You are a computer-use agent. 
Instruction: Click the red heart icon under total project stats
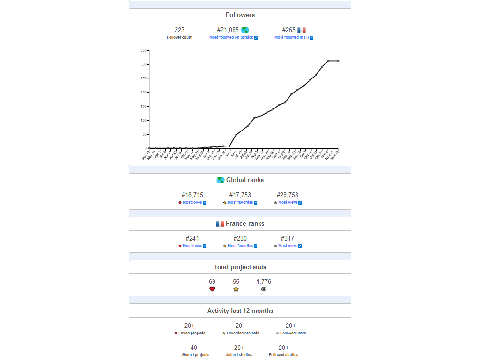tap(212, 289)
